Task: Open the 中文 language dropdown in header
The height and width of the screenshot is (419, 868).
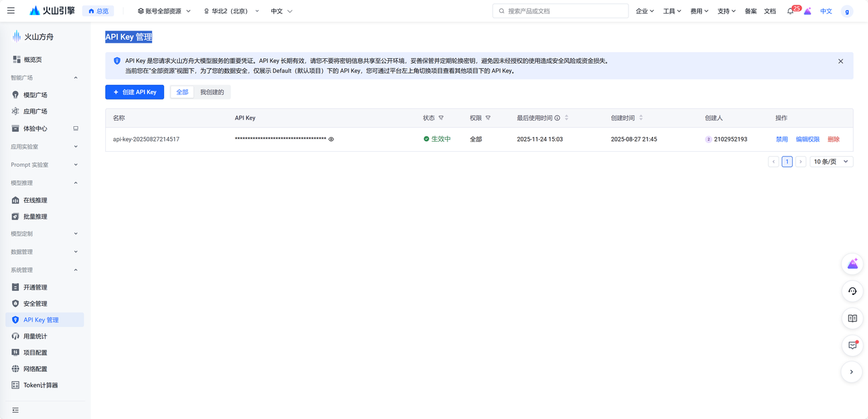Action: pyautogui.click(x=281, y=11)
